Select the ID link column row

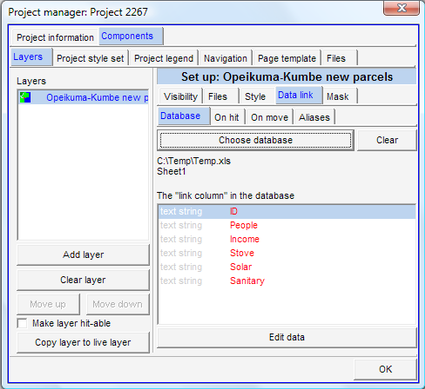[x=287, y=212]
